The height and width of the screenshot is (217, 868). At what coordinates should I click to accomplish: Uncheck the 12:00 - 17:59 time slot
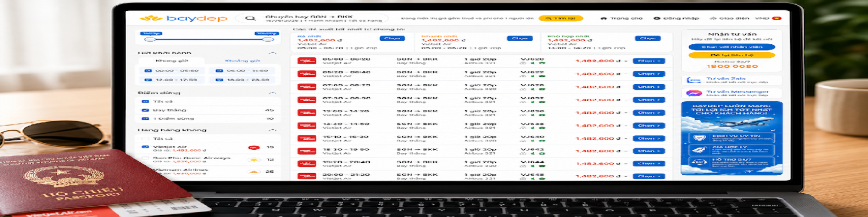click(148, 80)
